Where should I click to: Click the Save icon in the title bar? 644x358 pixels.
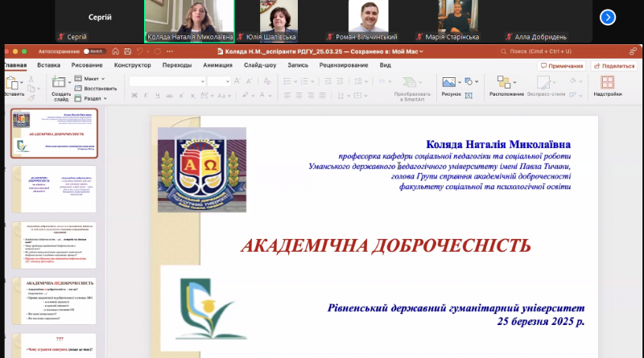pyautogui.click(x=128, y=51)
